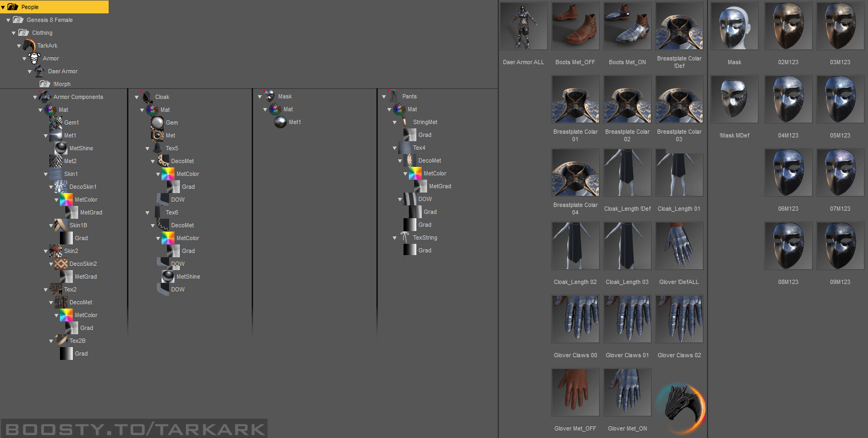Collapse the Genesis 8 Female node
The height and width of the screenshot is (438, 868).
coord(8,20)
